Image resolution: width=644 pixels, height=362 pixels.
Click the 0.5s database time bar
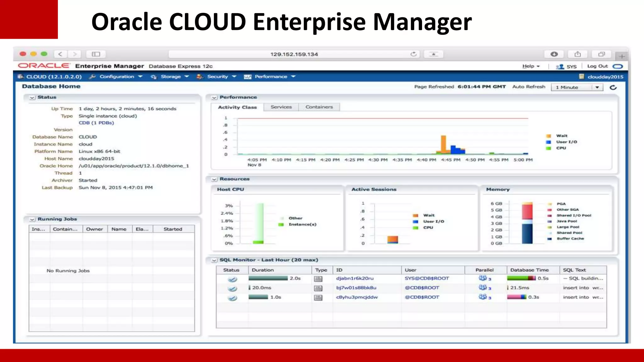[521, 278]
